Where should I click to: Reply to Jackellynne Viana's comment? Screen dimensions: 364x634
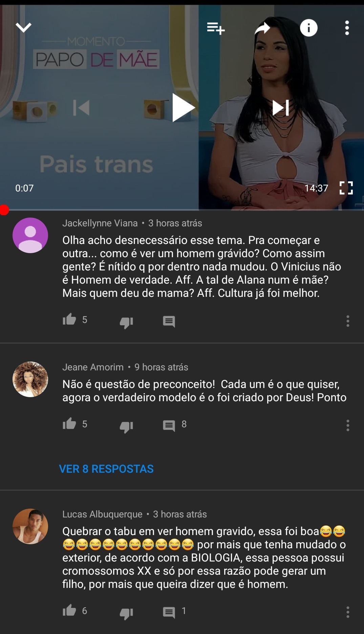click(x=169, y=322)
